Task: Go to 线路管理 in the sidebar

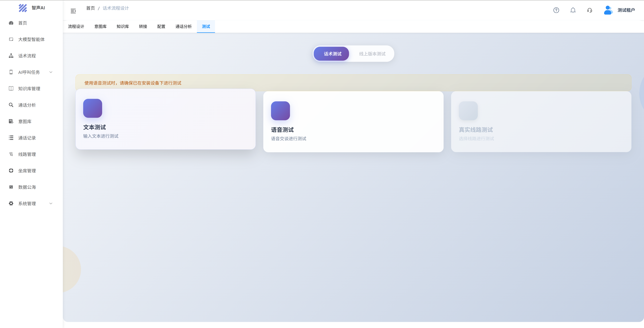Action: pos(27,154)
